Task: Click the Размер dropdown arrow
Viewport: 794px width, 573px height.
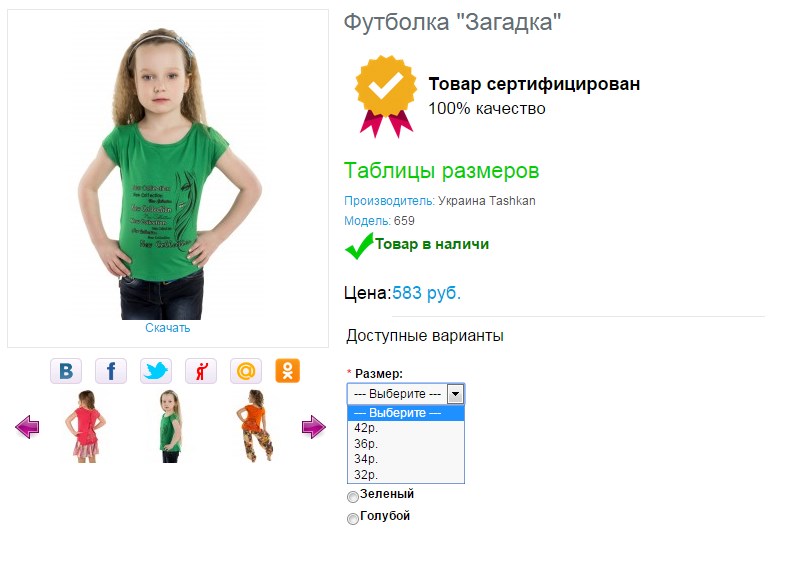Action: (x=455, y=394)
